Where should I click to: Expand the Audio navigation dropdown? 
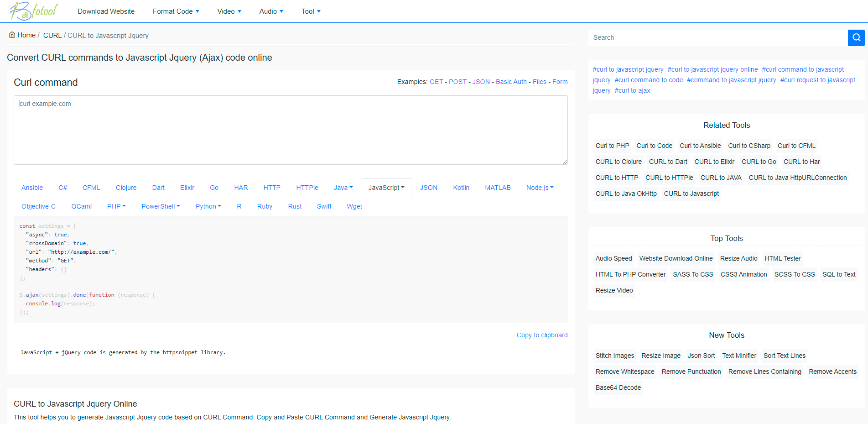[x=271, y=11]
